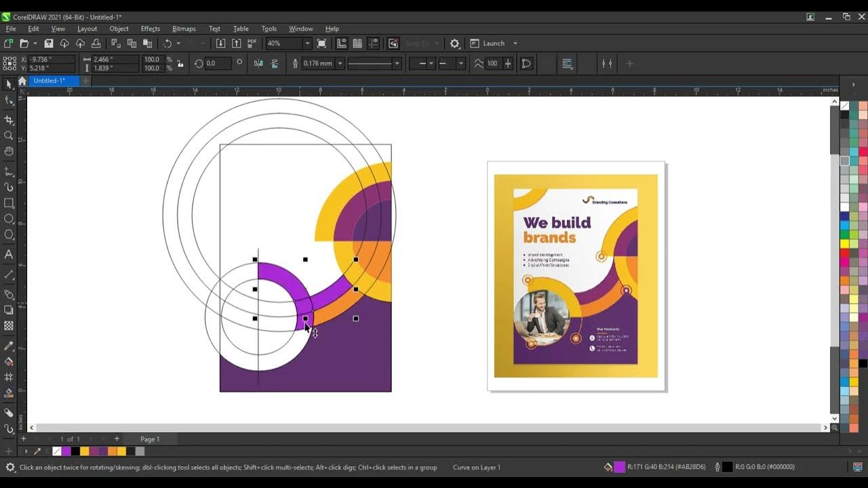Add a page after the current page
This screenshot has height=488, width=868.
tap(117, 439)
